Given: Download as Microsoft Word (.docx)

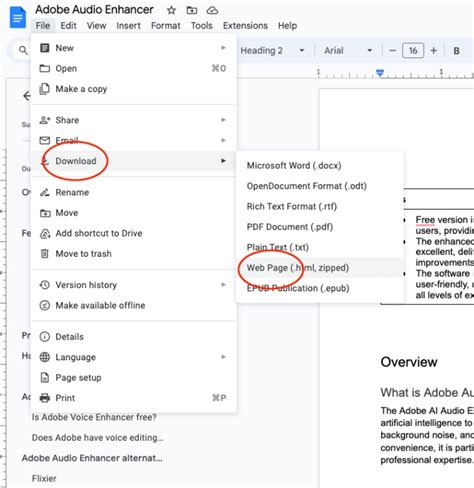Looking at the screenshot, I should point(320,166).
